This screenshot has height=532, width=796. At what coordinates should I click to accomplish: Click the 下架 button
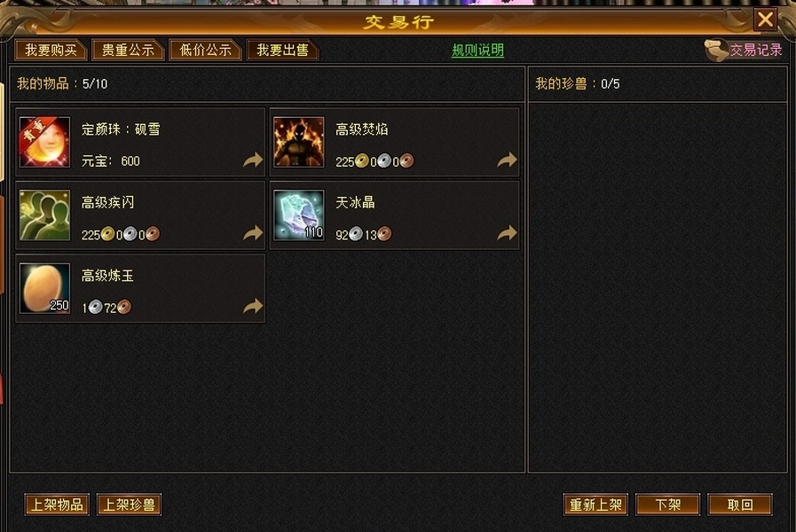[667, 505]
